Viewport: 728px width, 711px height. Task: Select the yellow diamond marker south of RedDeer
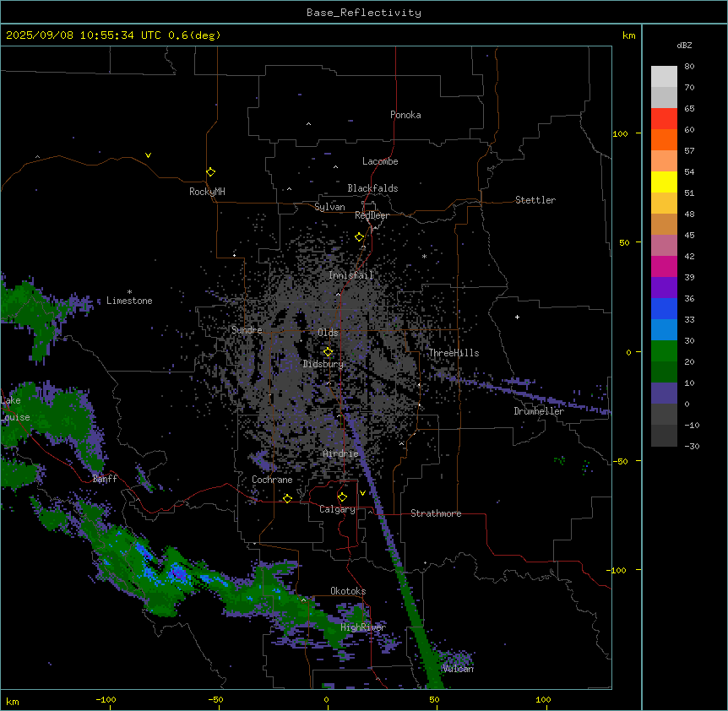coord(359,237)
